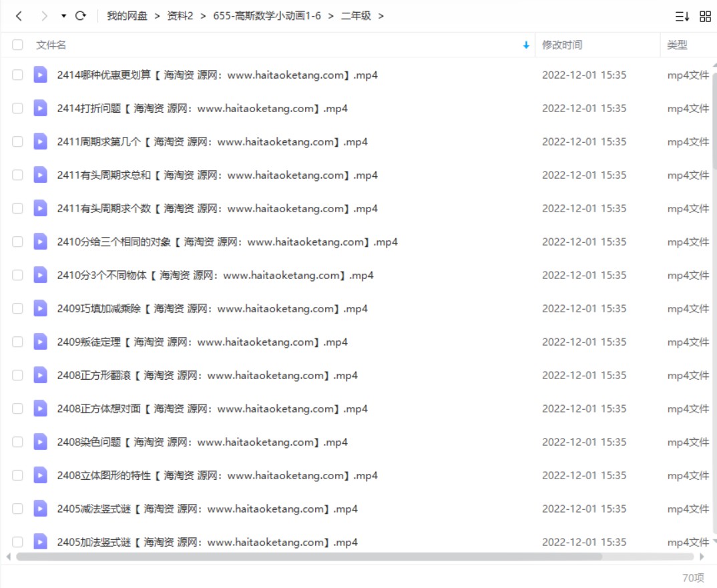Click video icon of 2408染色问题
This screenshot has width=717, height=588.
[x=40, y=442]
